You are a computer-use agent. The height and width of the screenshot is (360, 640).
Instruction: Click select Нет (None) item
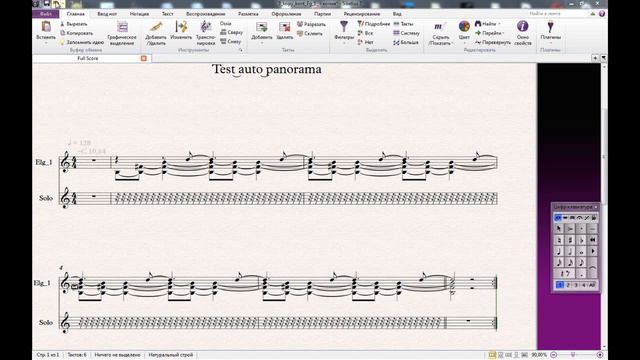point(365,42)
